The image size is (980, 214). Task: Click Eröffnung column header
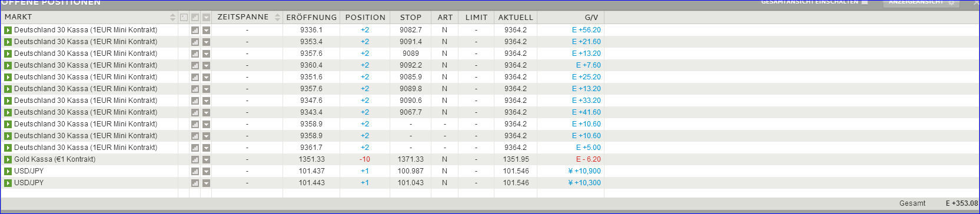(311, 18)
